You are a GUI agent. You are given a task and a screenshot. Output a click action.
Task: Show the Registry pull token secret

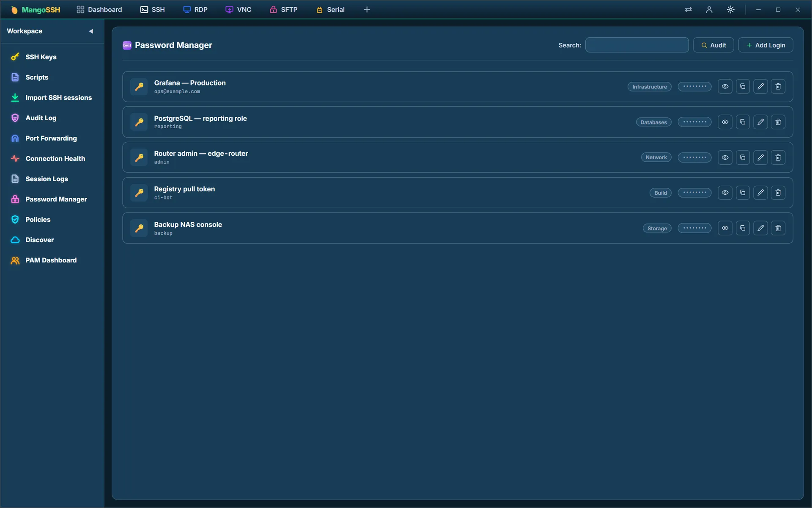click(725, 193)
